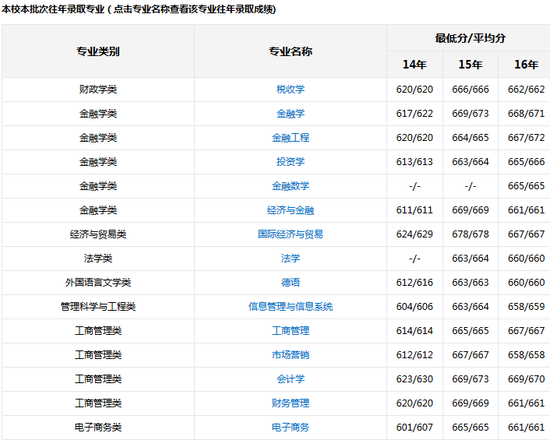Click the 德语 major link
The width and height of the screenshot is (550, 440).
pyautogui.click(x=290, y=282)
